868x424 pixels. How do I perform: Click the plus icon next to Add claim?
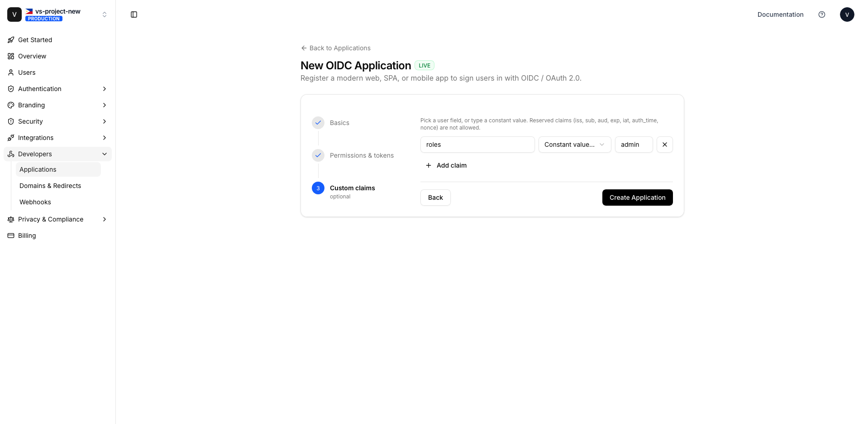[429, 165]
